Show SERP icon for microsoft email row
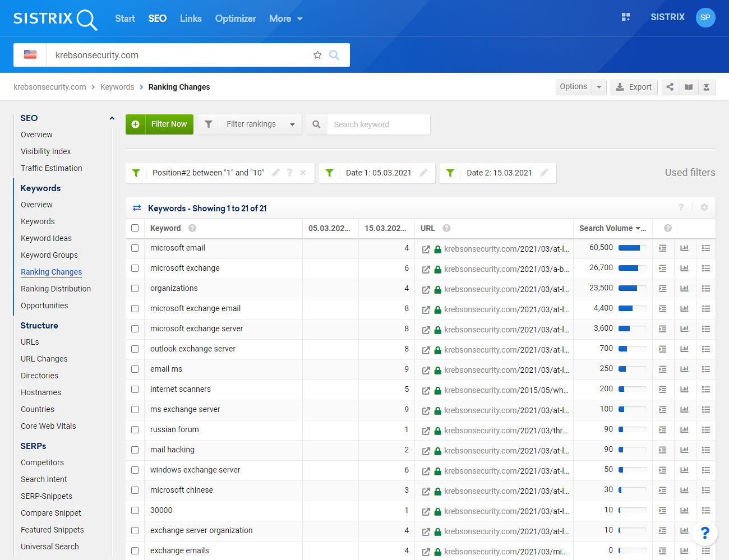The width and height of the screenshot is (729, 560). 663,248
